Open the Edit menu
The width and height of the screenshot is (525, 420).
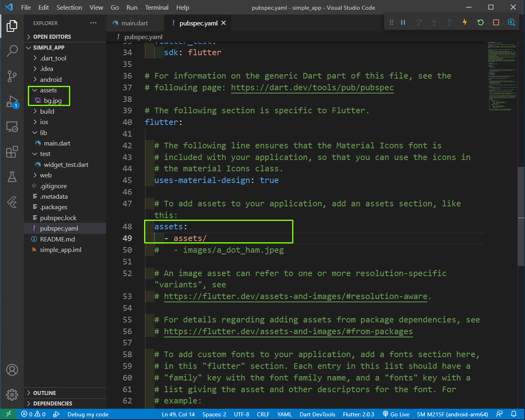pos(44,7)
